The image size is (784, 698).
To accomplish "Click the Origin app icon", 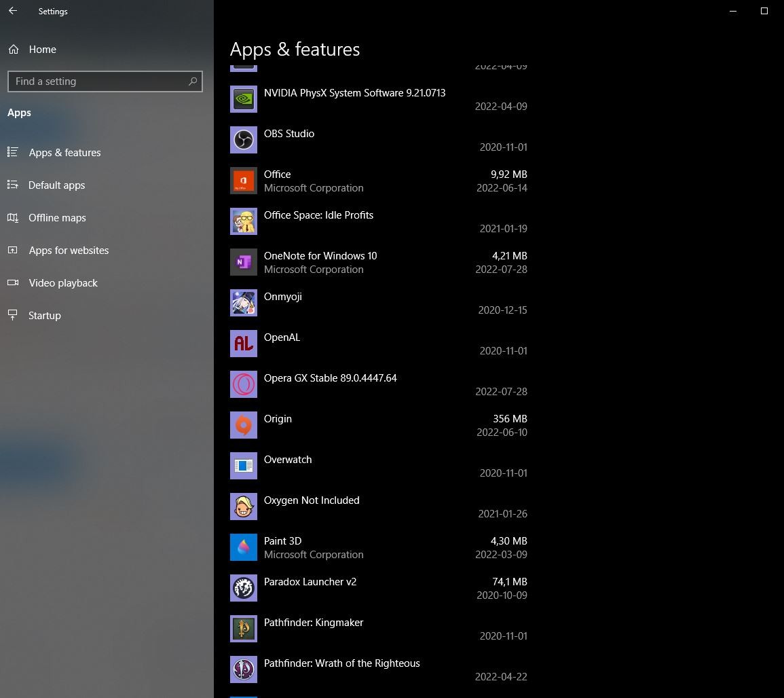I will point(244,425).
